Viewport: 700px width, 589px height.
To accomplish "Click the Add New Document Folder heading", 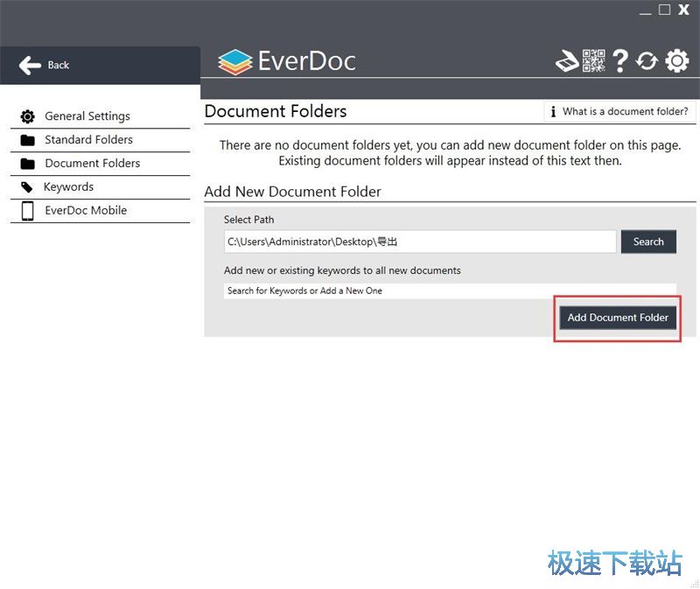I will click(292, 192).
